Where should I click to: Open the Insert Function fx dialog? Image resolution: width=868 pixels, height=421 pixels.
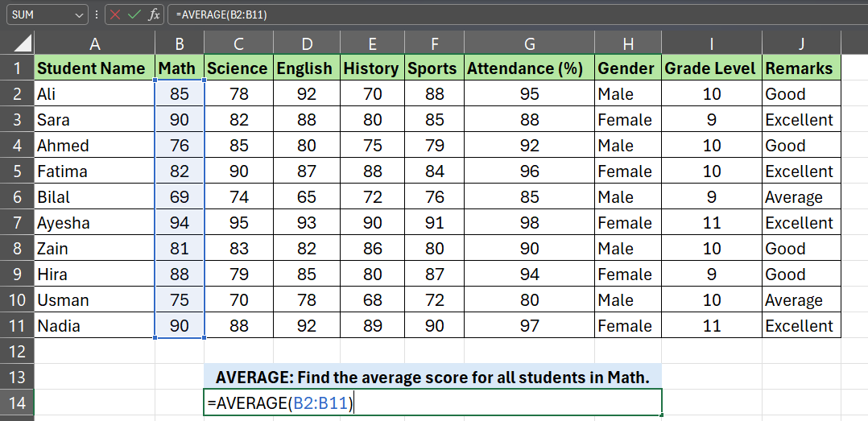tap(154, 15)
